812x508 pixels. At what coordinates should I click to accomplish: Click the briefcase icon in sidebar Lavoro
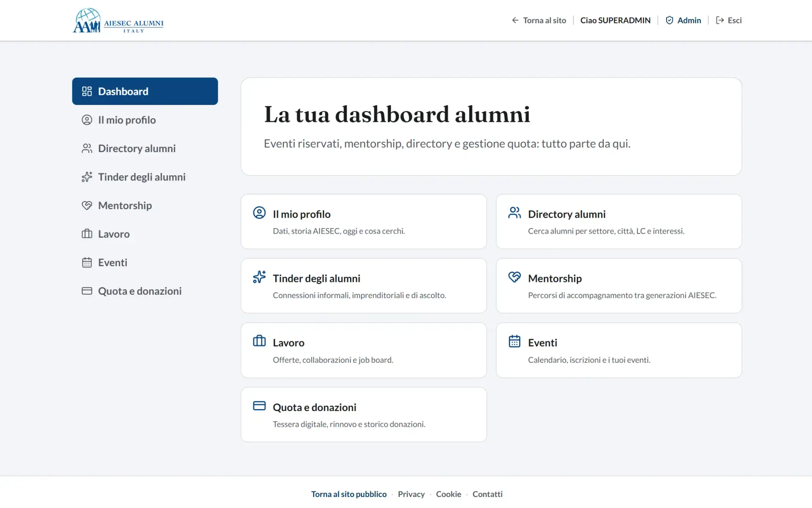(87, 234)
